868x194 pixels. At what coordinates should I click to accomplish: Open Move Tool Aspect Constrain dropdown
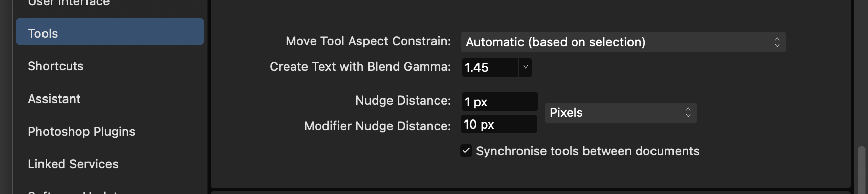623,42
